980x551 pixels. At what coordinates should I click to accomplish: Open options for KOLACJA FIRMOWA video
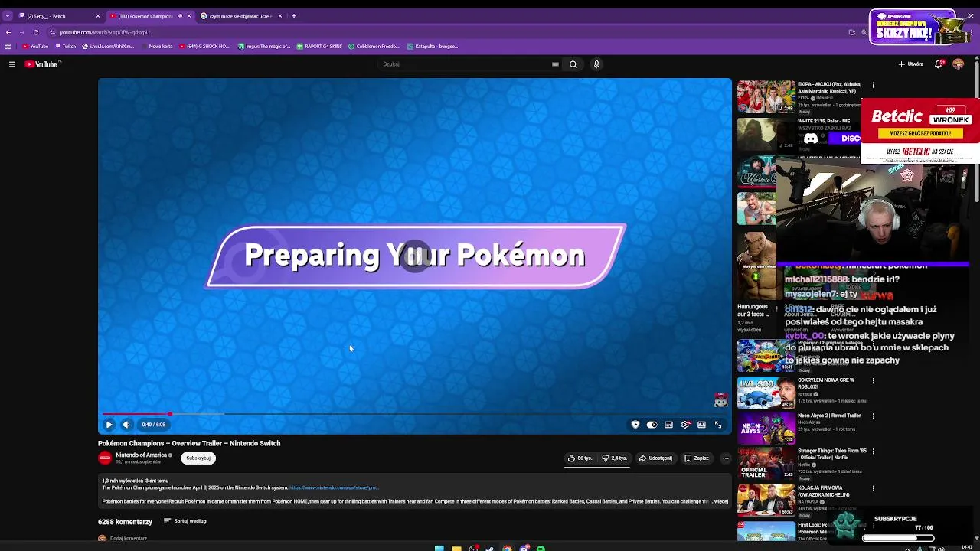click(873, 488)
